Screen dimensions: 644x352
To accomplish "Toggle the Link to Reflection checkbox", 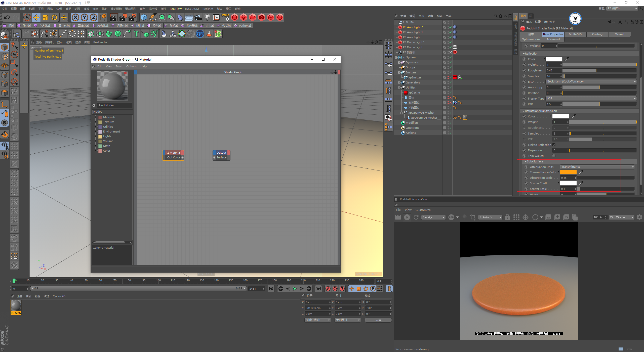I will [554, 145].
